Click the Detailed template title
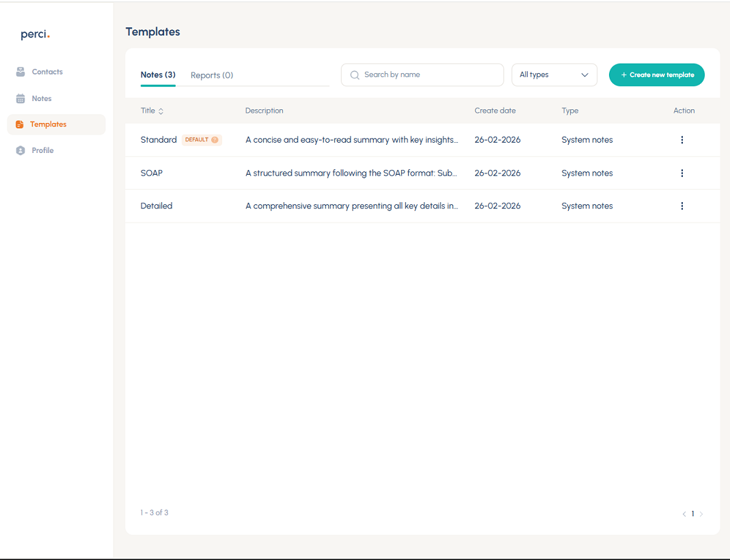This screenshot has height=560, width=730. coord(157,206)
